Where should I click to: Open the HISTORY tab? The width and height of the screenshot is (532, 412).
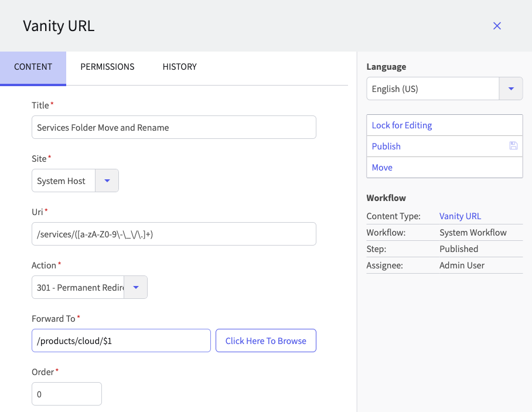[179, 67]
